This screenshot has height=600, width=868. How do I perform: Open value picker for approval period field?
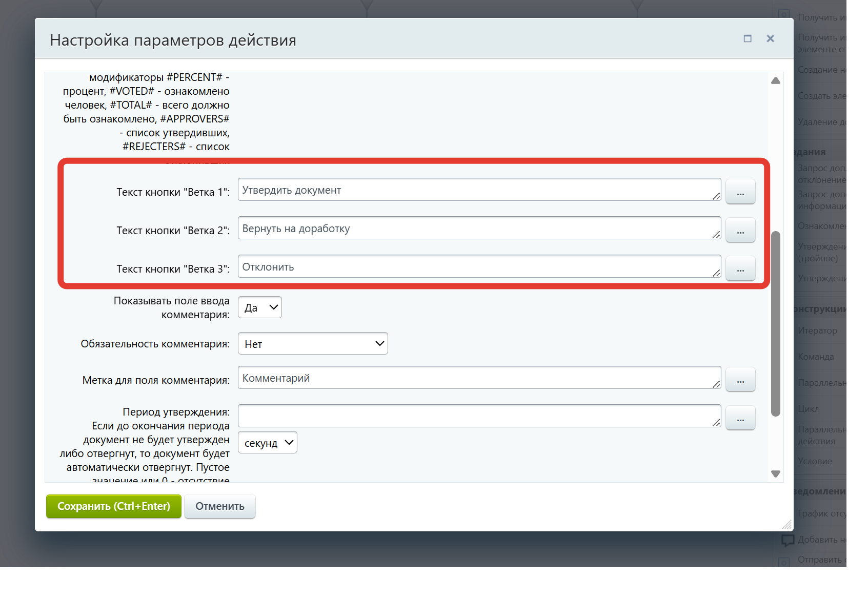coord(740,418)
